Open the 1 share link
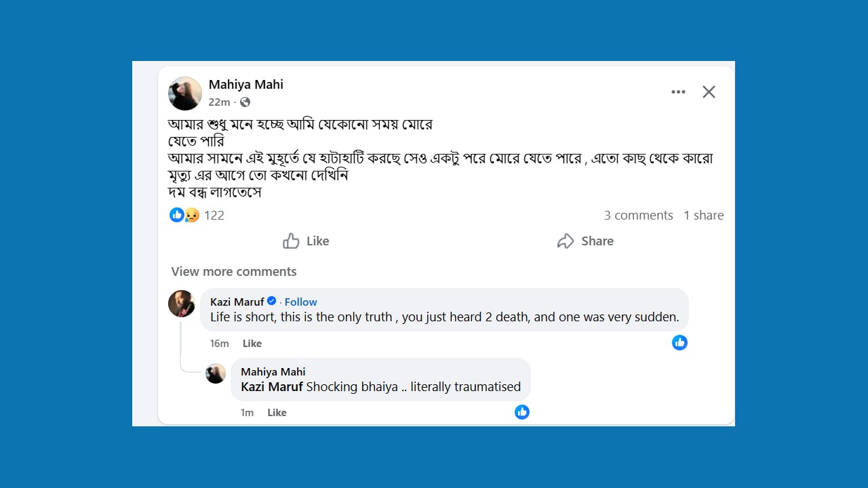Viewport: 868px width, 488px height. click(703, 216)
